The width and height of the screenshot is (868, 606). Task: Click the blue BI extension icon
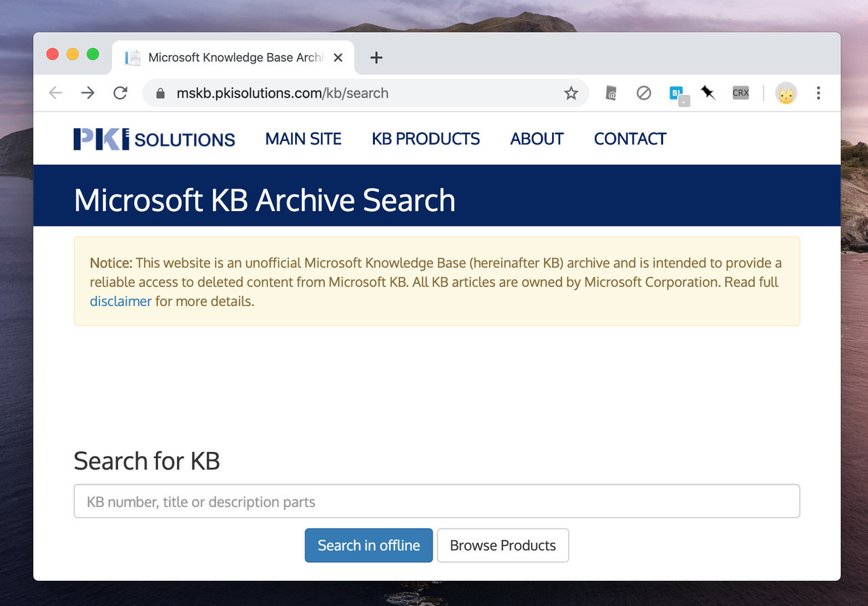click(677, 94)
